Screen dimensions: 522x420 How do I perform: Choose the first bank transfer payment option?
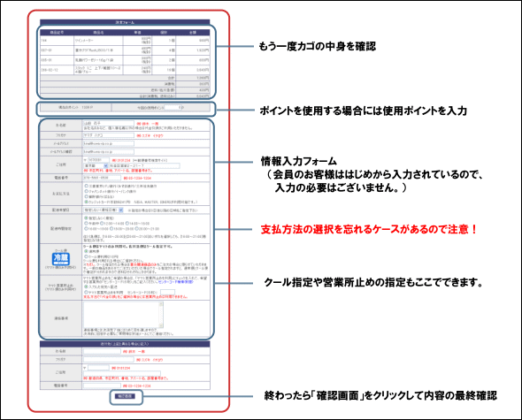[x=86, y=186]
